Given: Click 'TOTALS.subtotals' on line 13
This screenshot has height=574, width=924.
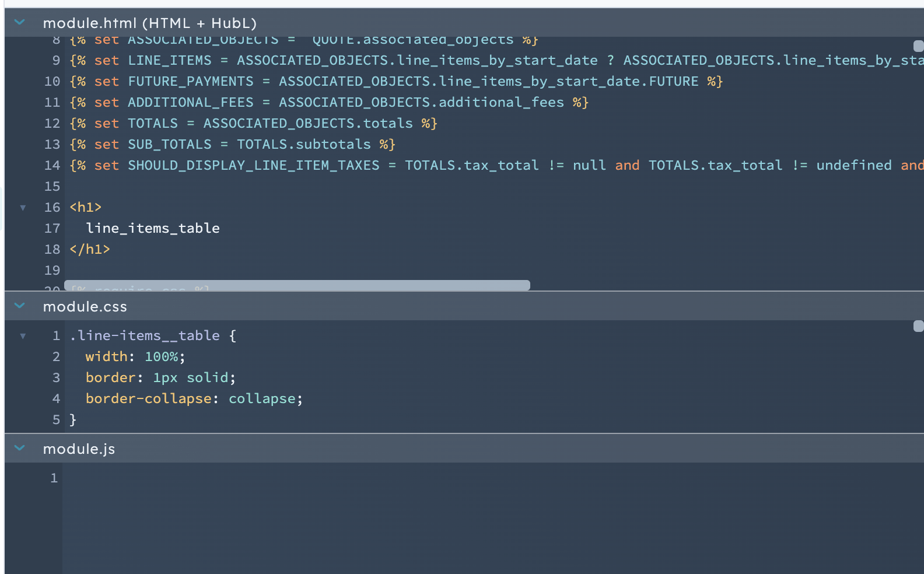Looking at the screenshot, I should [x=304, y=145].
